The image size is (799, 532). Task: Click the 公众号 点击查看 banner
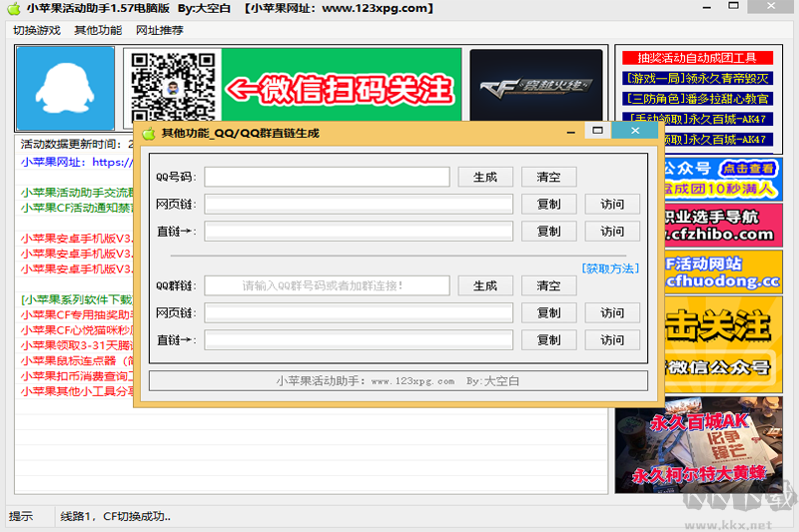(x=723, y=180)
